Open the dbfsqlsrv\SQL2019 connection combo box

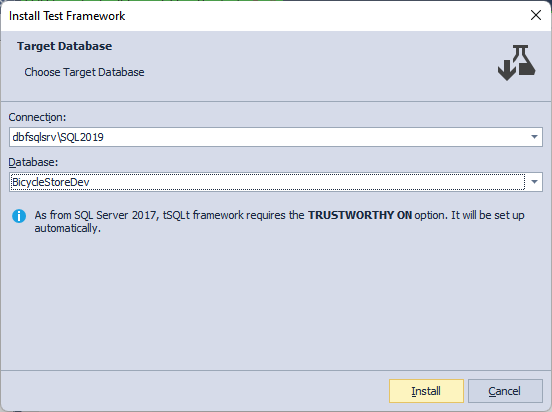(x=276, y=137)
